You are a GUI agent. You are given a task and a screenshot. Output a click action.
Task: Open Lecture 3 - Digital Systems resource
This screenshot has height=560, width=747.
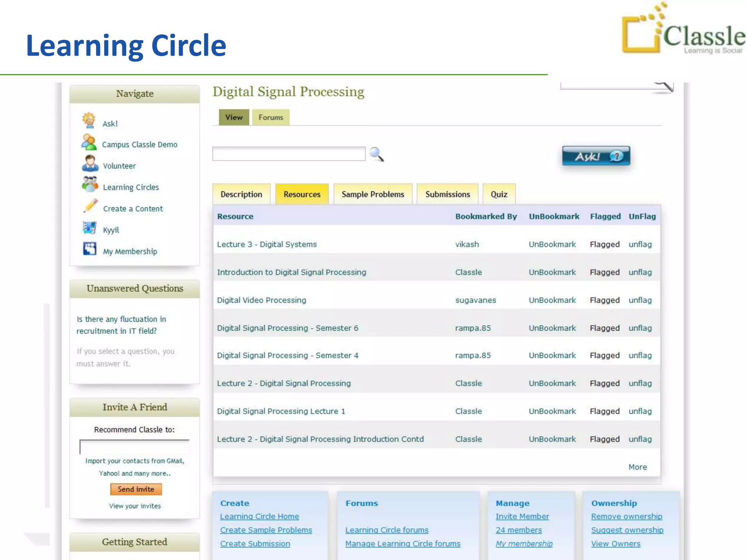click(x=267, y=244)
